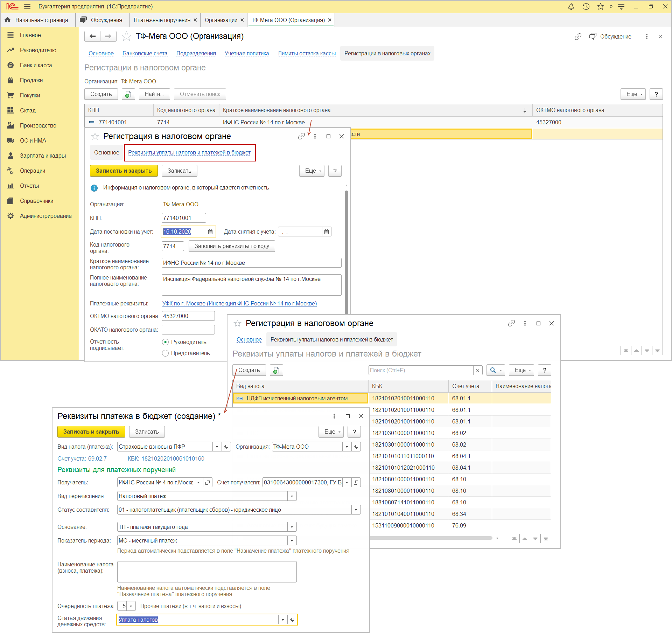Open the history clock icon
Screen dimensions: 672x635
[x=586, y=7]
